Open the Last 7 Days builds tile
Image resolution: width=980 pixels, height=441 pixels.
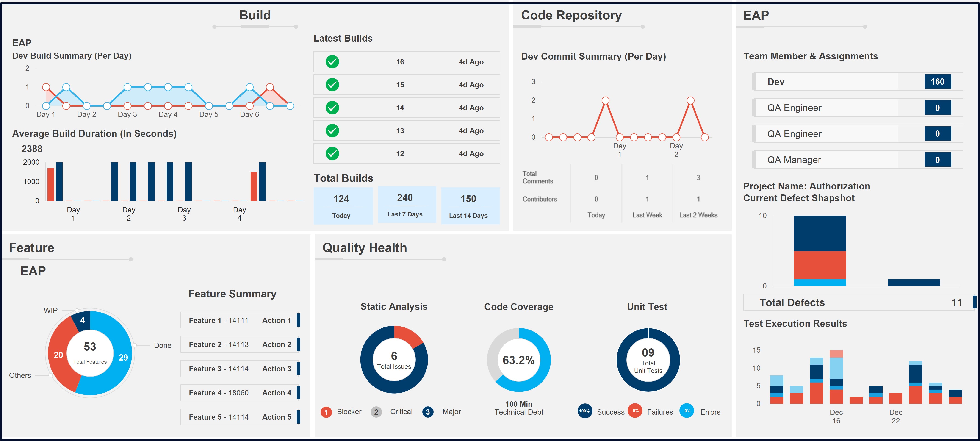pos(407,204)
